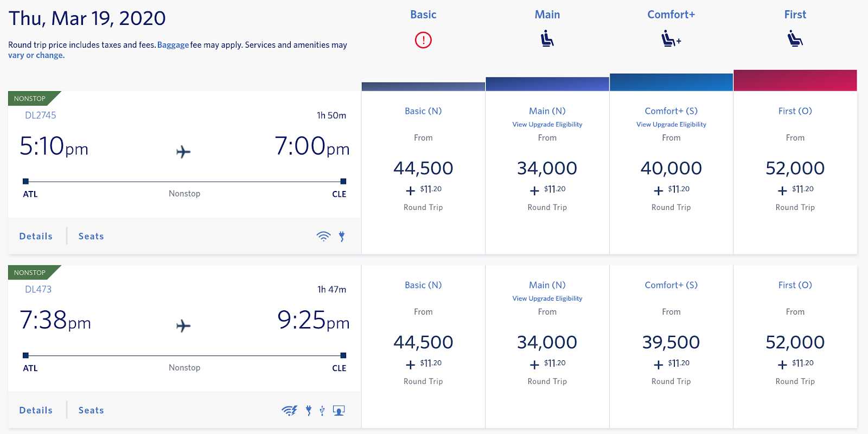The width and height of the screenshot is (868, 434).
Task: Open the Main fare column header
Action: 547,15
